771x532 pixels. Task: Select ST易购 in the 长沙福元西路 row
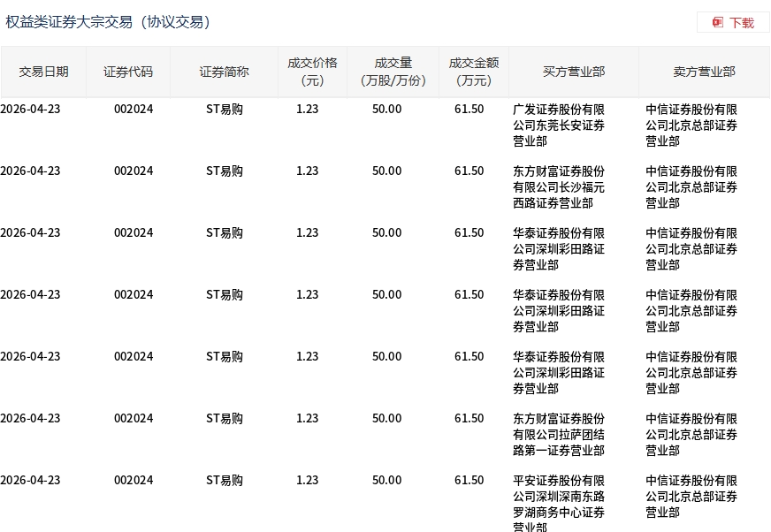point(225,171)
